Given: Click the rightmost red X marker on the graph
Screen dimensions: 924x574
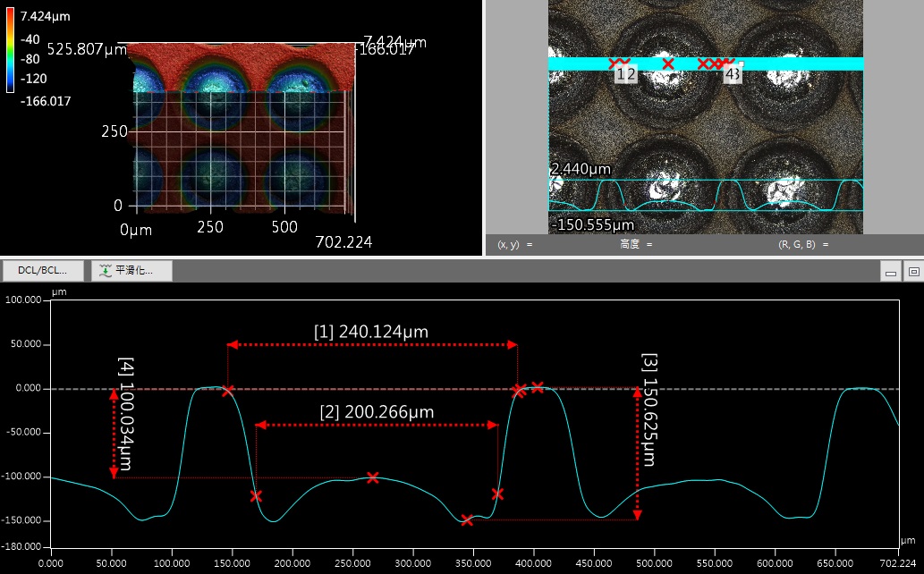Looking at the screenshot, I should tap(538, 387).
